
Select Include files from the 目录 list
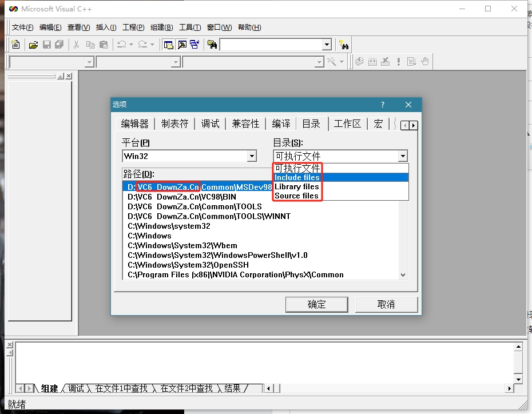297,178
